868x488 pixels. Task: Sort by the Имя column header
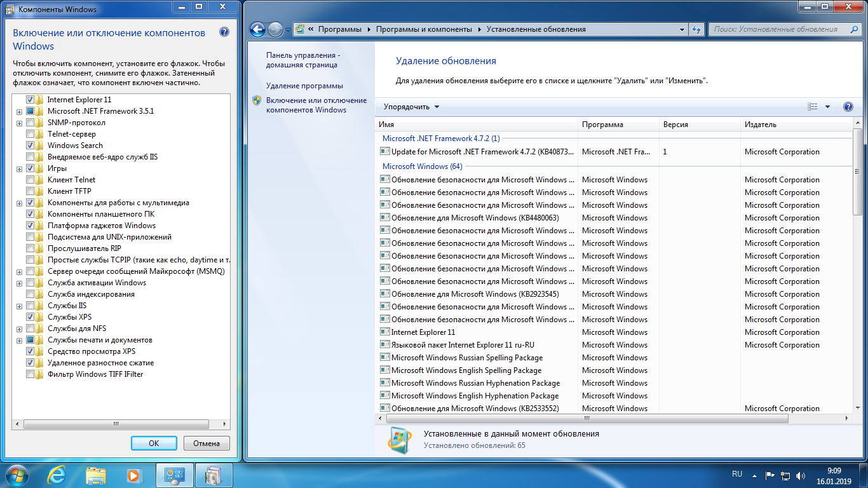point(476,125)
